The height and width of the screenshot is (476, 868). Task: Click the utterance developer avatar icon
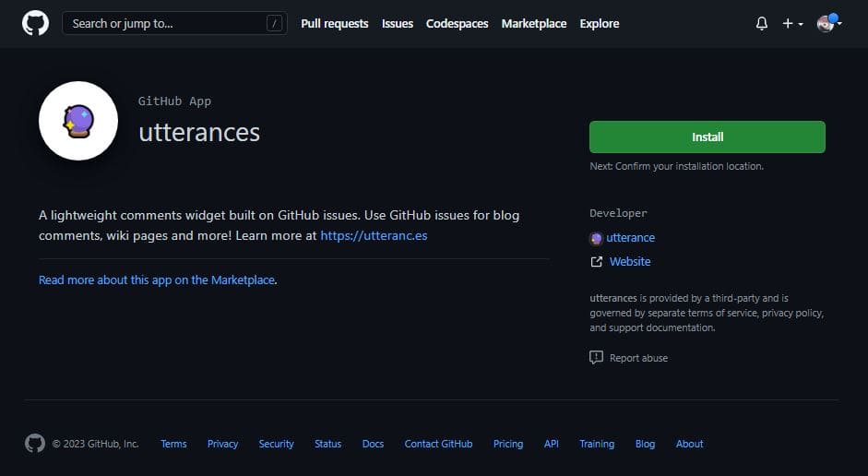pyautogui.click(x=596, y=239)
